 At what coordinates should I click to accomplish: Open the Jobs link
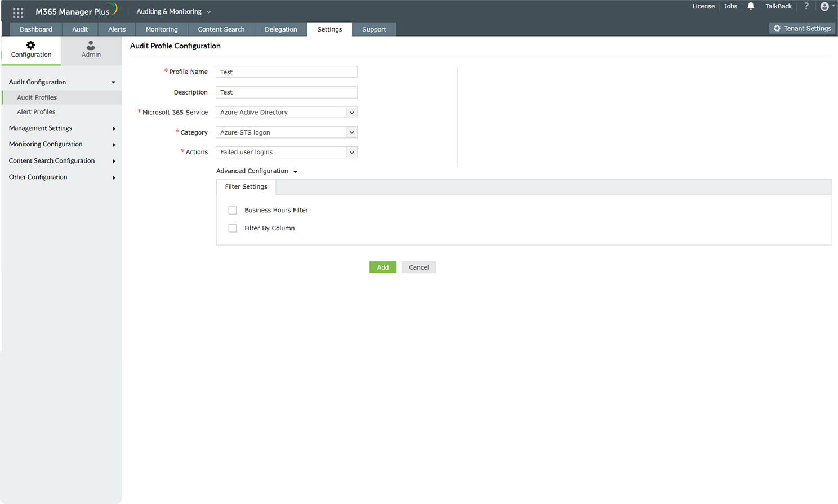[x=730, y=6]
